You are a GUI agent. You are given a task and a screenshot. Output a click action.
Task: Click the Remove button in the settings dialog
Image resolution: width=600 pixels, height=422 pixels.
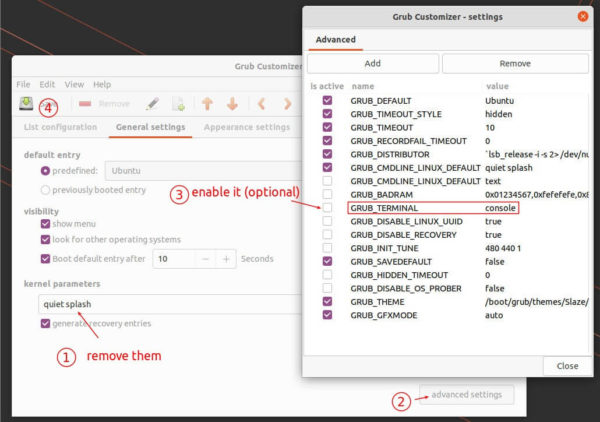(x=515, y=64)
